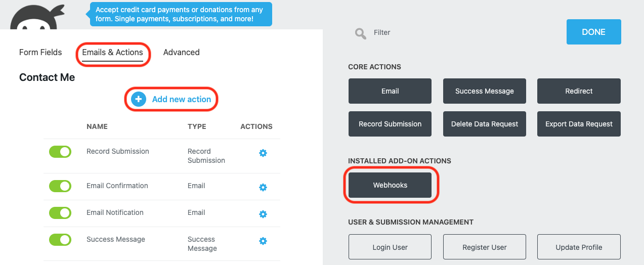Click the credit card payments promo banner
Screen dimensions: 644x265
point(181,14)
